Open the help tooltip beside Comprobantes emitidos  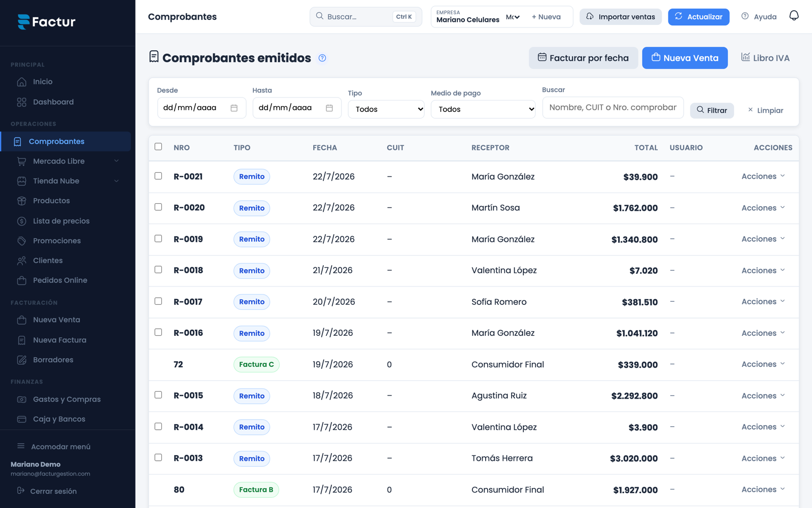coord(322,58)
